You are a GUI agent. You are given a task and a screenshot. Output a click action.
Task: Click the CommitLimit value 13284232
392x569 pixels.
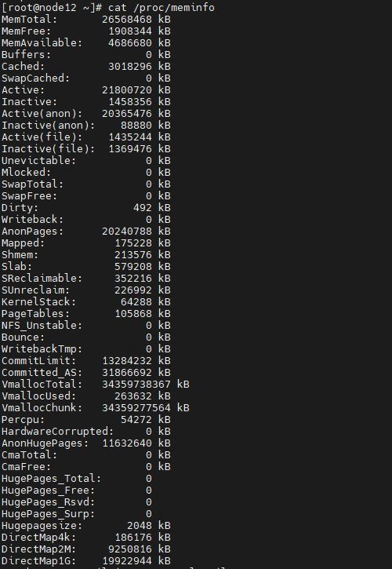[127, 361]
